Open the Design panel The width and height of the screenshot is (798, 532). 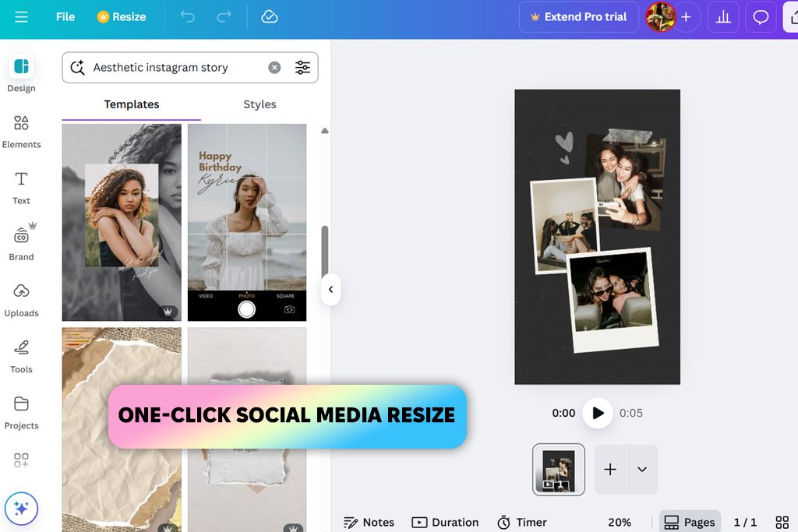coord(21,73)
